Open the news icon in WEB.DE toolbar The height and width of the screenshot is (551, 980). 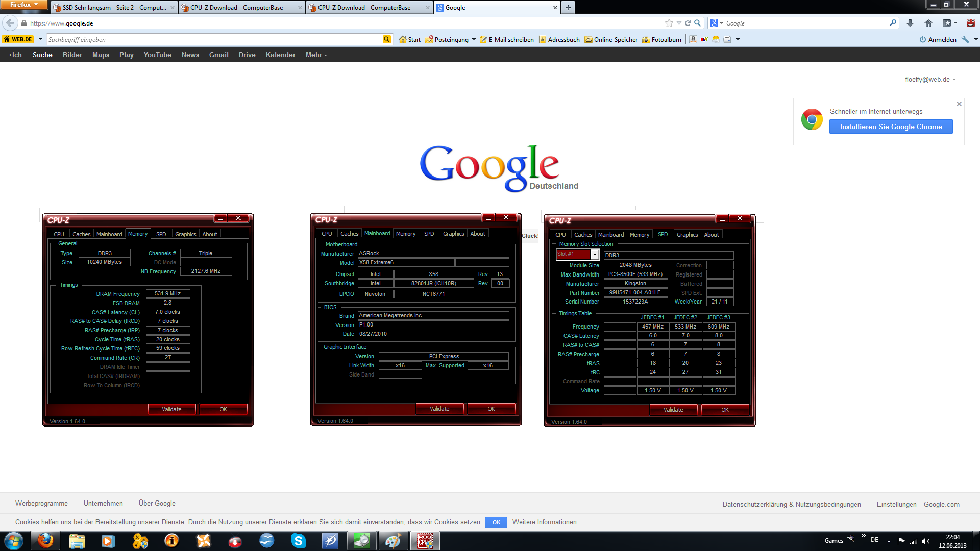coord(727,39)
